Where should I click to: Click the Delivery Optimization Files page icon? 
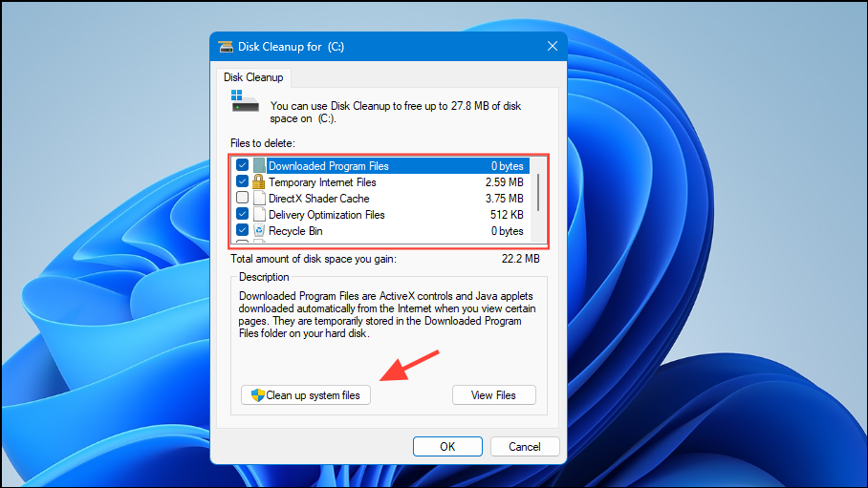[x=258, y=214]
